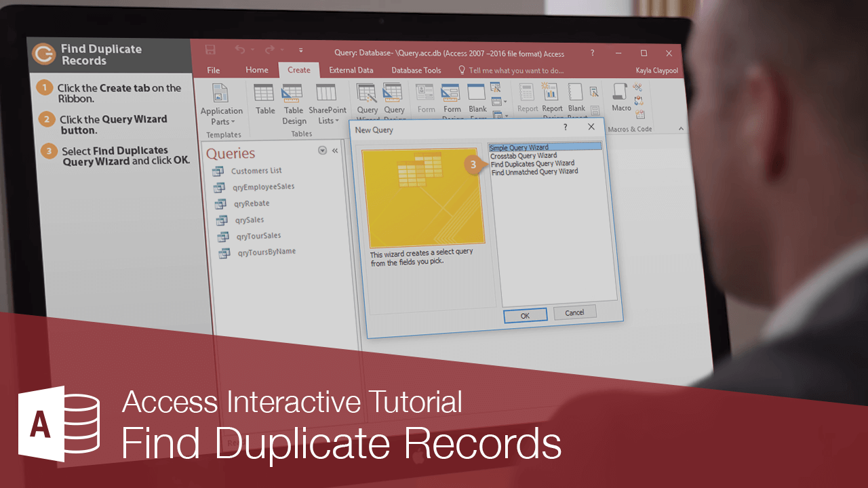The height and width of the screenshot is (488, 868).
Task: Open Table Design view
Action: pyautogui.click(x=293, y=100)
